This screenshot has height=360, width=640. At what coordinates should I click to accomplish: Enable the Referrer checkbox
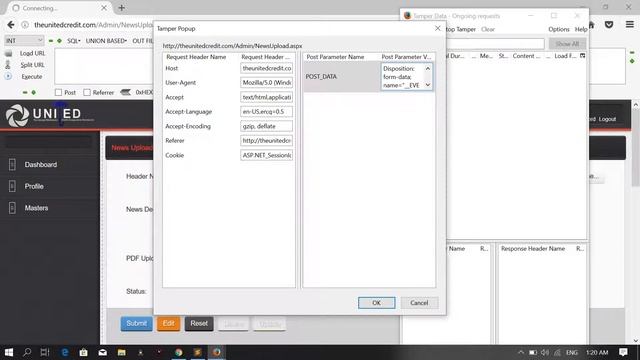pyautogui.click(x=87, y=93)
